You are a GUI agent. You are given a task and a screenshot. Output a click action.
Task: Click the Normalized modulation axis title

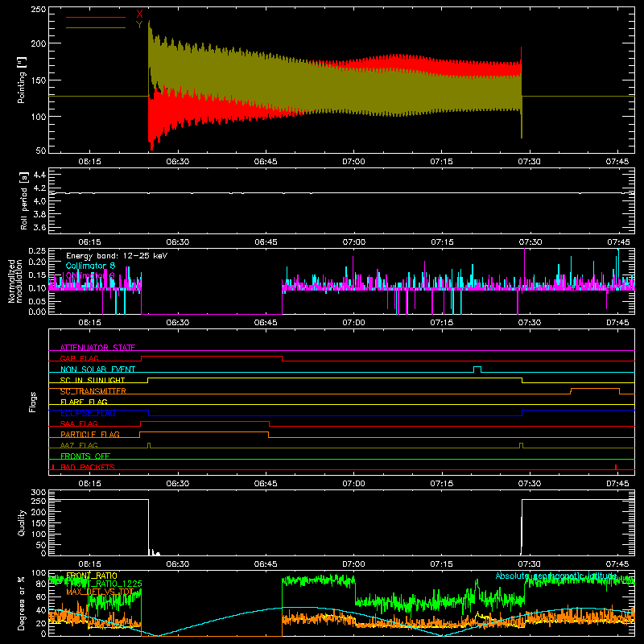(15, 281)
